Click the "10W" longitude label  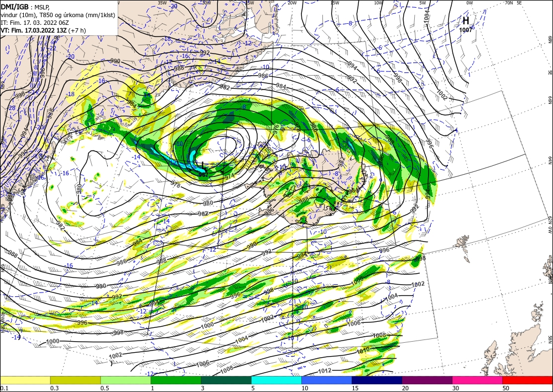378,2
